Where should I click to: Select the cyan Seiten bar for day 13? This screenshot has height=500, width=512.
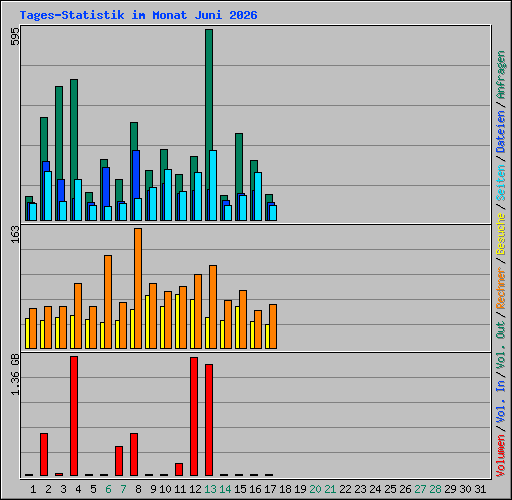pos(213,185)
